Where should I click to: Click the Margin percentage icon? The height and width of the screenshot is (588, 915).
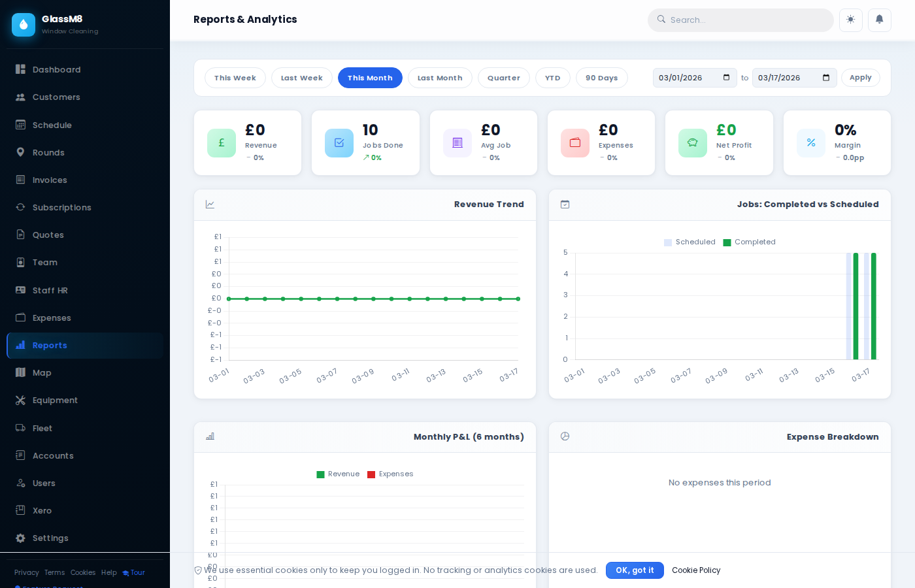[x=811, y=143]
